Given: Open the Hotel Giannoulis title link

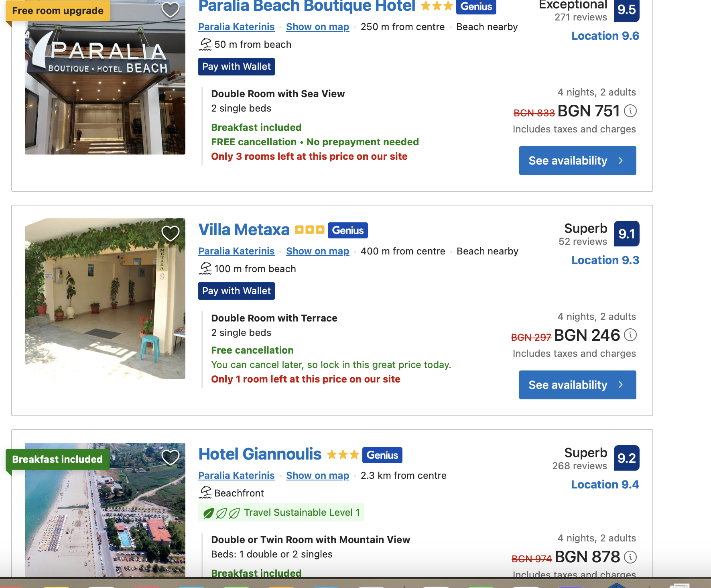Looking at the screenshot, I should (260, 454).
